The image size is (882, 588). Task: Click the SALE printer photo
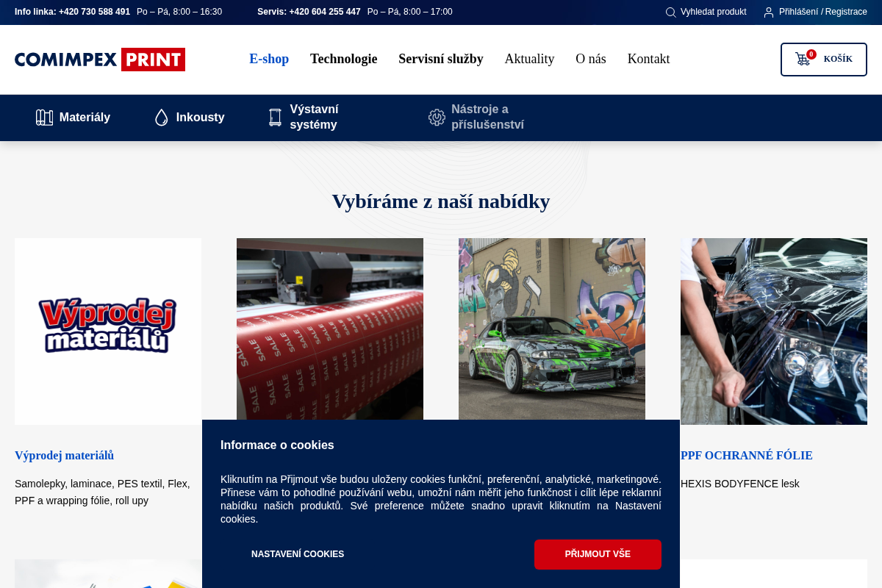coord(330,329)
